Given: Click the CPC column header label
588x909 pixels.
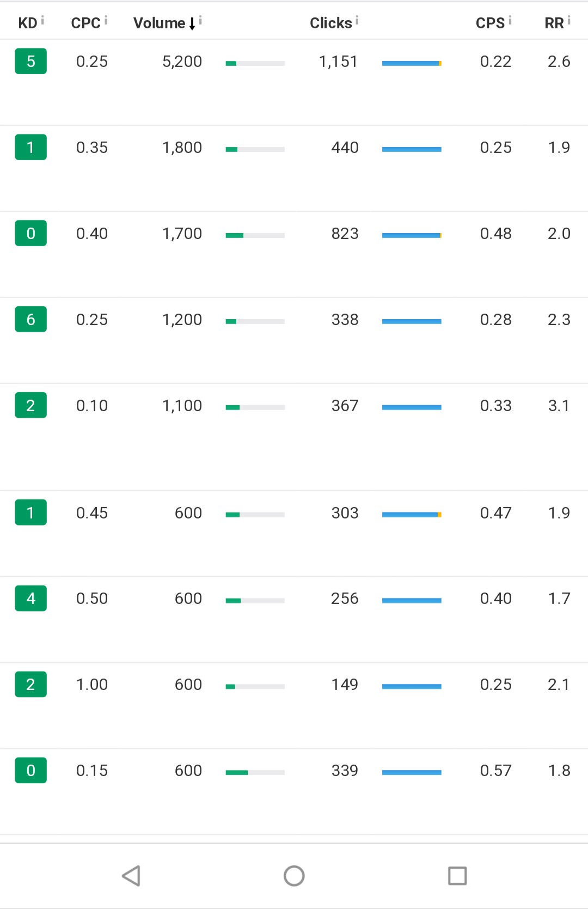Looking at the screenshot, I should point(85,23).
